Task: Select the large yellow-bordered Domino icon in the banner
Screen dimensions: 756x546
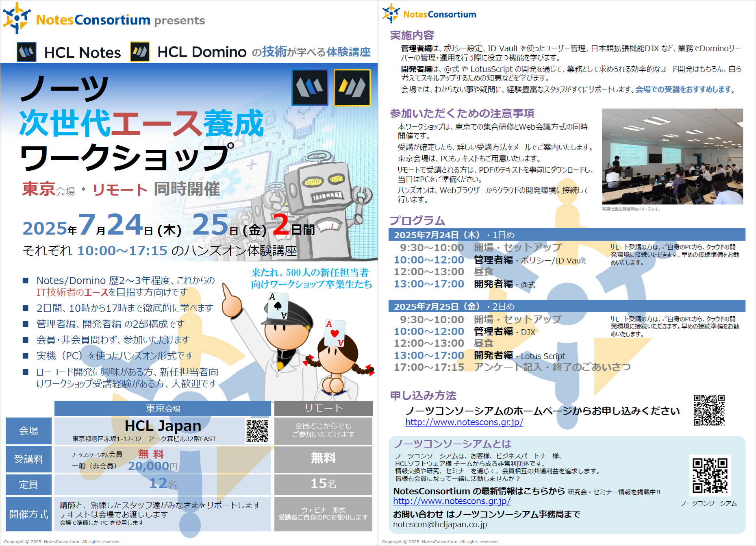Action: pos(352,87)
